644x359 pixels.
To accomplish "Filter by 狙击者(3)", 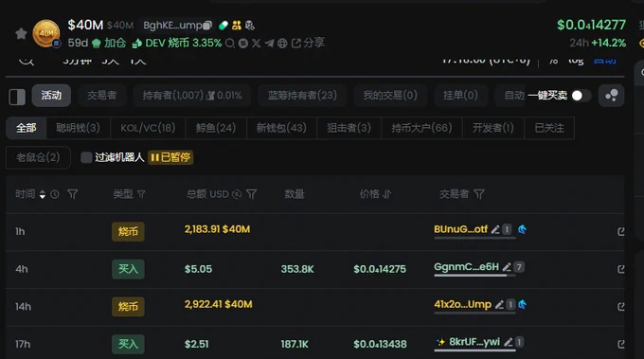I will pyautogui.click(x=349, y=128).
